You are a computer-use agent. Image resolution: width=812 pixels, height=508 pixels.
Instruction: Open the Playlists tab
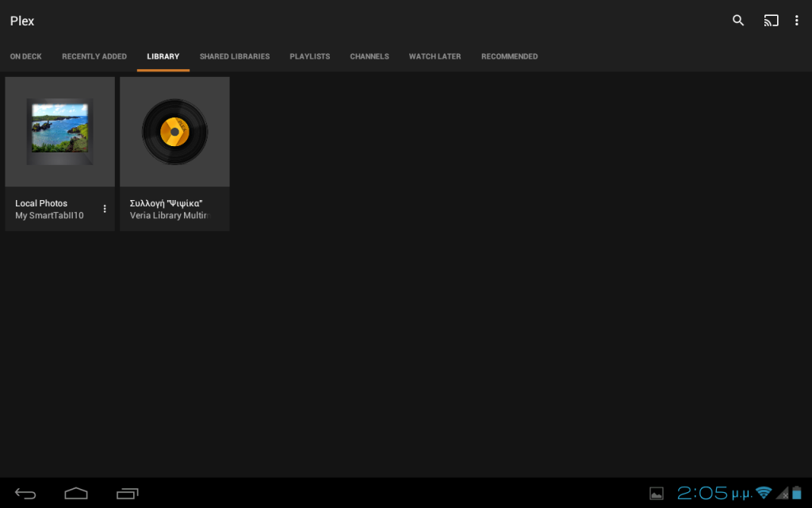(310, 56)
